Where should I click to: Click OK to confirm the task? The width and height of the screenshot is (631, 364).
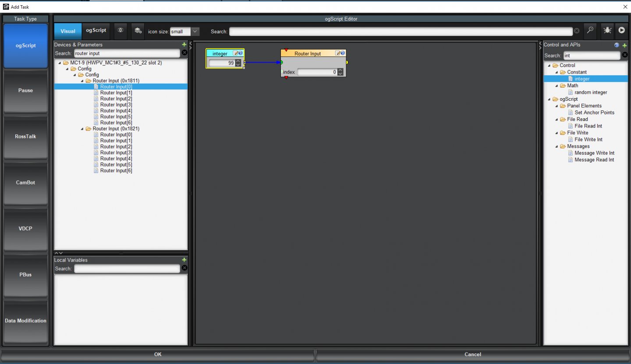coord(158,354)
